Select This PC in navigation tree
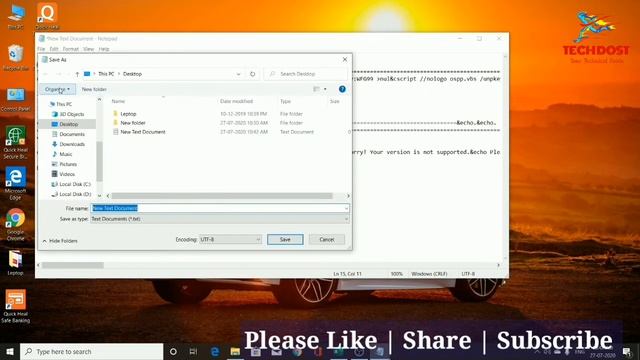Image resolution: width=640 pixels, height=360 pixels. tap(60, 104)
